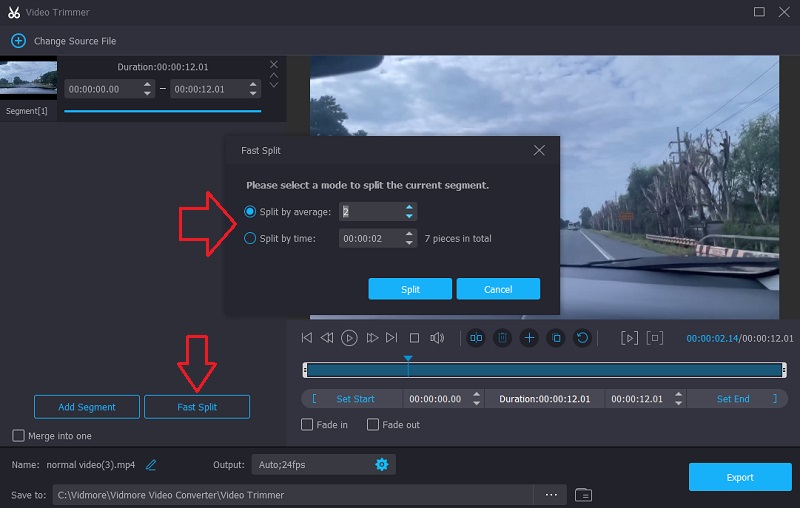
Task: Select the Split by time radio button
Action: tap(250, 238)
